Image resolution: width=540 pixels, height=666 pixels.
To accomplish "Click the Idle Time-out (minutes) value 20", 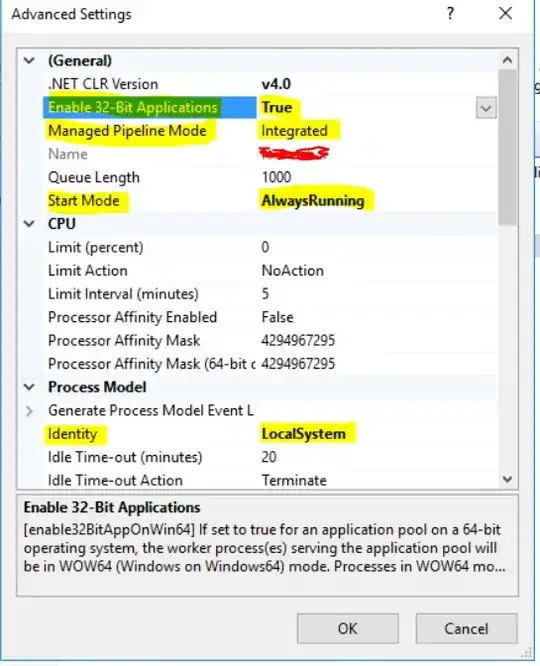I will tap(269, 457).
